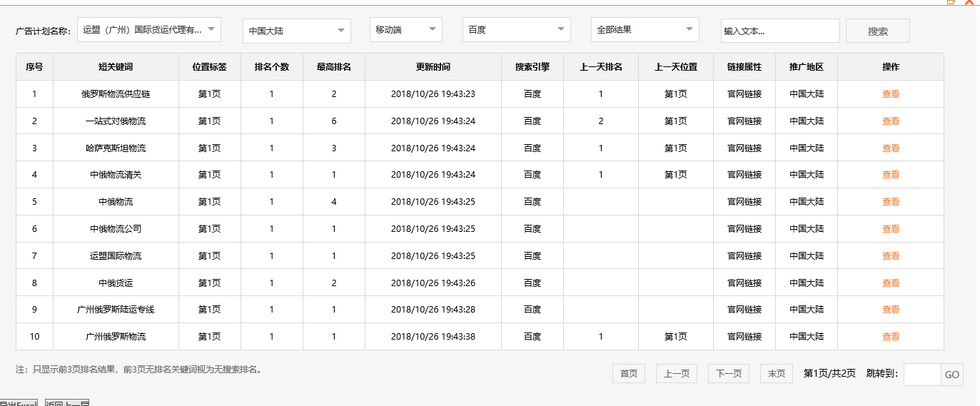980x406 pixels.
Task: Click the 上一页 previous page button
Action: point(677,374)
